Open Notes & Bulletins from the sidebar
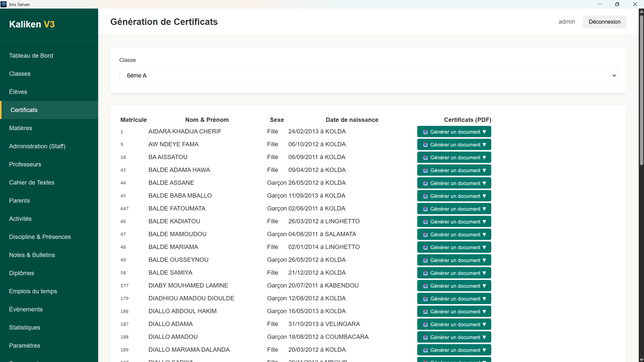The image size is (644, 362). (x=32, y=255)
